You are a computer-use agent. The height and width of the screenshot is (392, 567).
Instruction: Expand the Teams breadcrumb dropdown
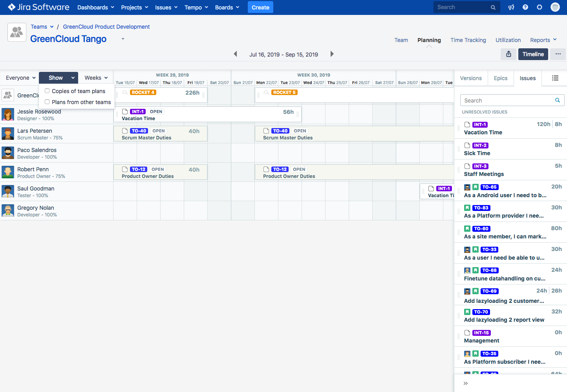42,27
